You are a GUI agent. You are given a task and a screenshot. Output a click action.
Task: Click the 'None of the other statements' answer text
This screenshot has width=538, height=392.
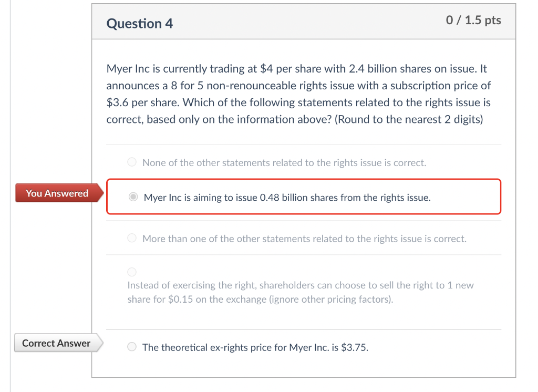[x=284, y=162]
